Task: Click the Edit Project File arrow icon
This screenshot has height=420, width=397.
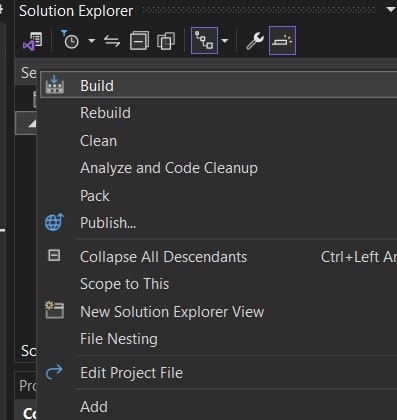Action: pyautogui.click(x=54, y=372)
